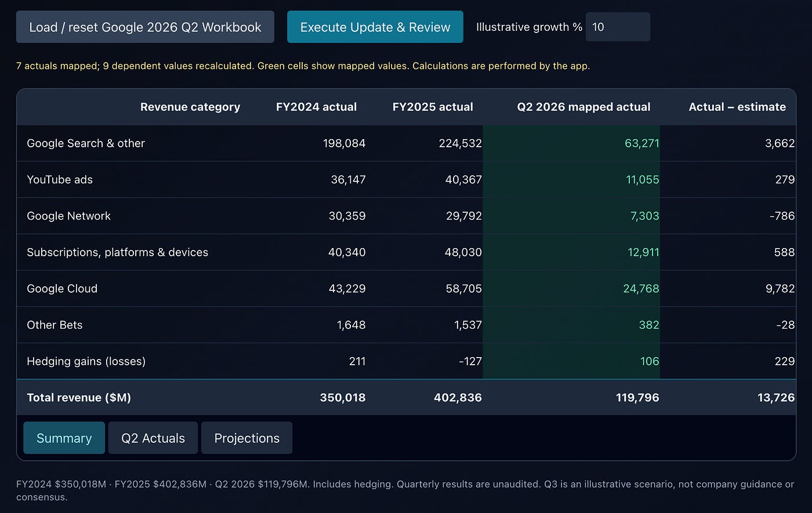Select the Actual – estimate column header
Screen dimensions: 812x513
[737, 107]
